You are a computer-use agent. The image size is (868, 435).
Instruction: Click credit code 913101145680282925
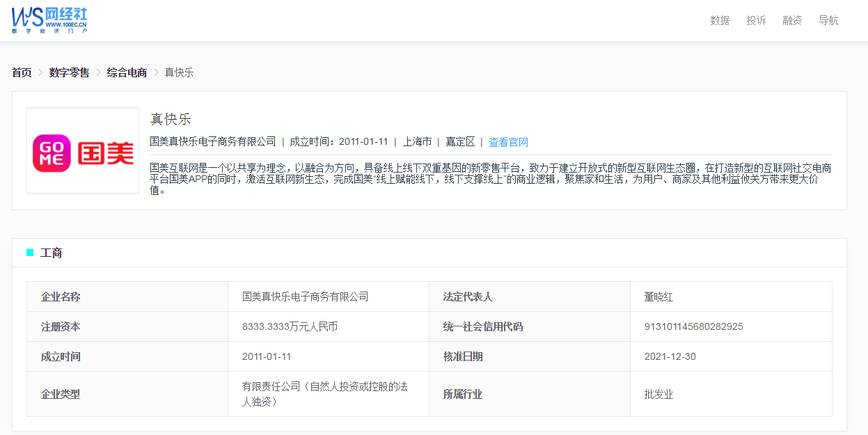(694, 326)
